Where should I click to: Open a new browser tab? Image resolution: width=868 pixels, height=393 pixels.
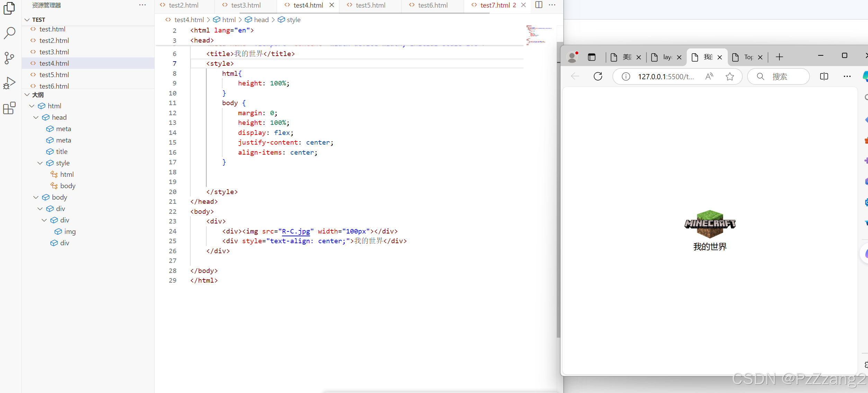point(779,57)
